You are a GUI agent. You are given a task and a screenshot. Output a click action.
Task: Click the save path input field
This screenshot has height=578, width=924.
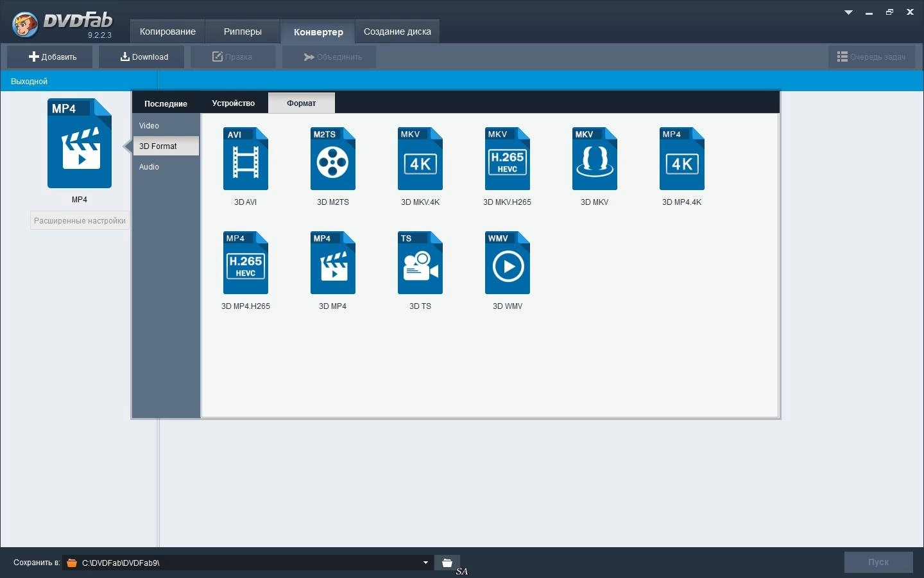point(248,563)
